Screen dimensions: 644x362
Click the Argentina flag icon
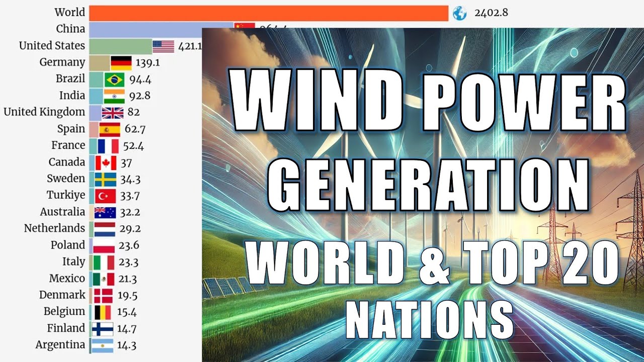pyautogui.click(x=102, y=345)
